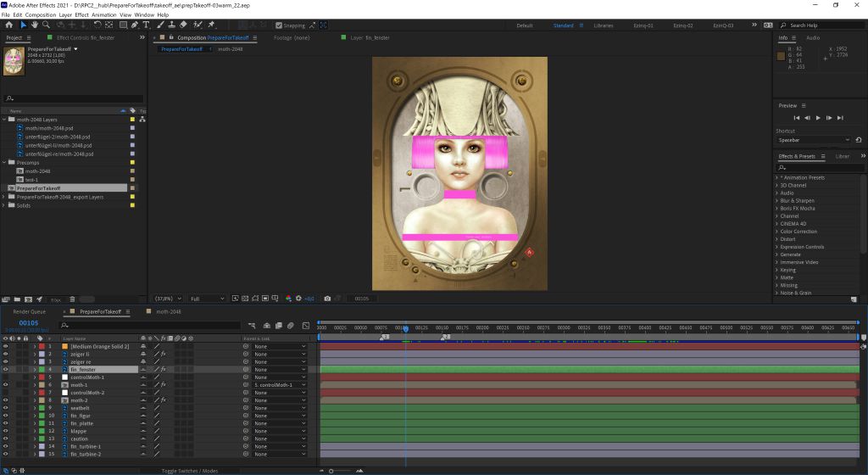
Task: Select the Puppet Pin tool
Action: tap(211, 25)
